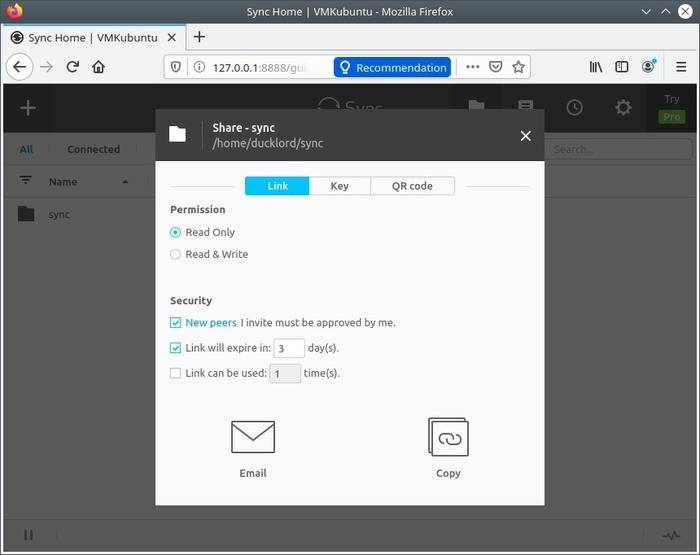Click the Email envelope icon
700x555 pixels.
click(x=253, y=437)
